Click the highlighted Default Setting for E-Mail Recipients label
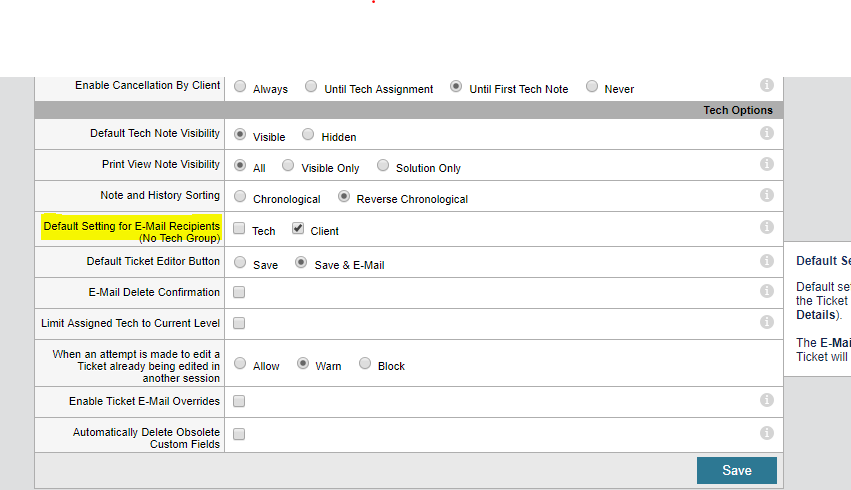The height and width of the screenshot is (490, 851). 131,232
